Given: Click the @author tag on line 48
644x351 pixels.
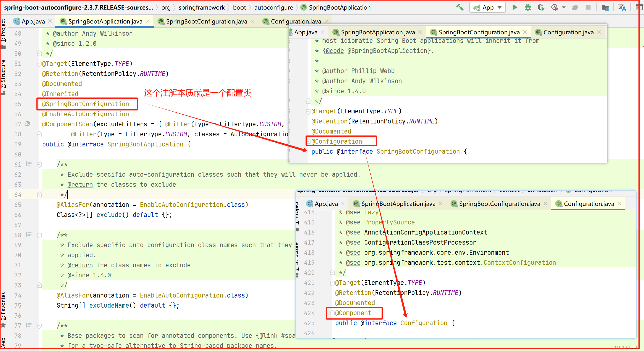Looking at the screenshot, I should pos(65,33).
